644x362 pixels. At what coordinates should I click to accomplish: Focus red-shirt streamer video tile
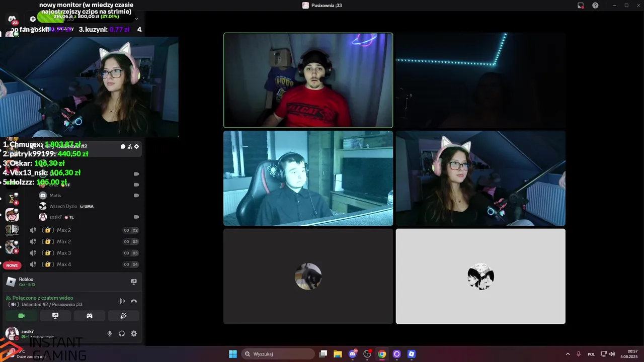[x=308, y=80]
